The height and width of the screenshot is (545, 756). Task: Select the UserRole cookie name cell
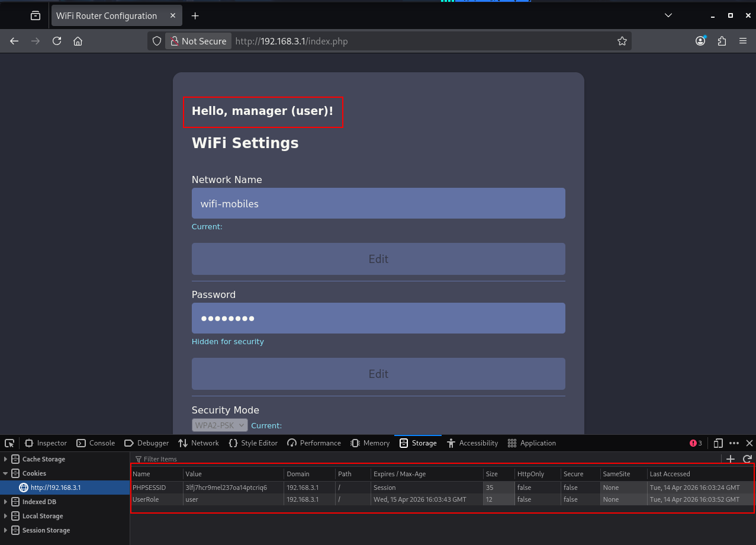point(156,499)
